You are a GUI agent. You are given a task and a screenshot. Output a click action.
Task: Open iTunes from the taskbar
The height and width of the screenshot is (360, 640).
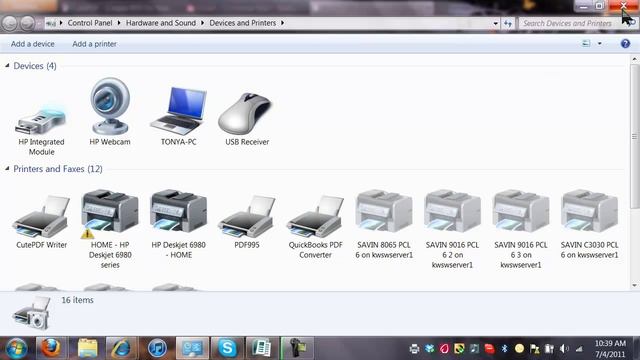coord(157,348)
